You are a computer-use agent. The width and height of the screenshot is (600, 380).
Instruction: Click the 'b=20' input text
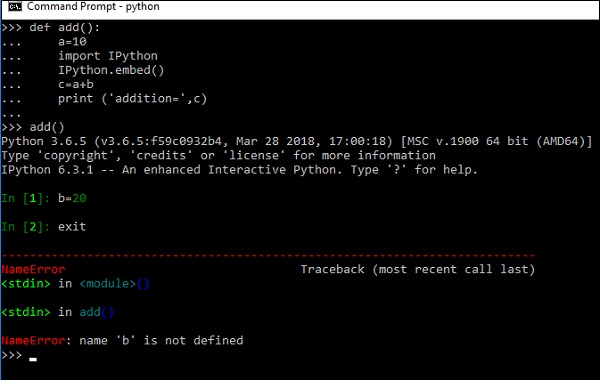(x=72, y=198)
